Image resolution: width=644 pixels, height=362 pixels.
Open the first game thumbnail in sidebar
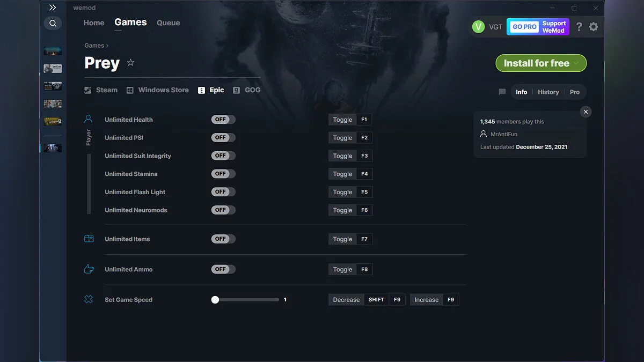pyautogui.click(x=53, y=51)
